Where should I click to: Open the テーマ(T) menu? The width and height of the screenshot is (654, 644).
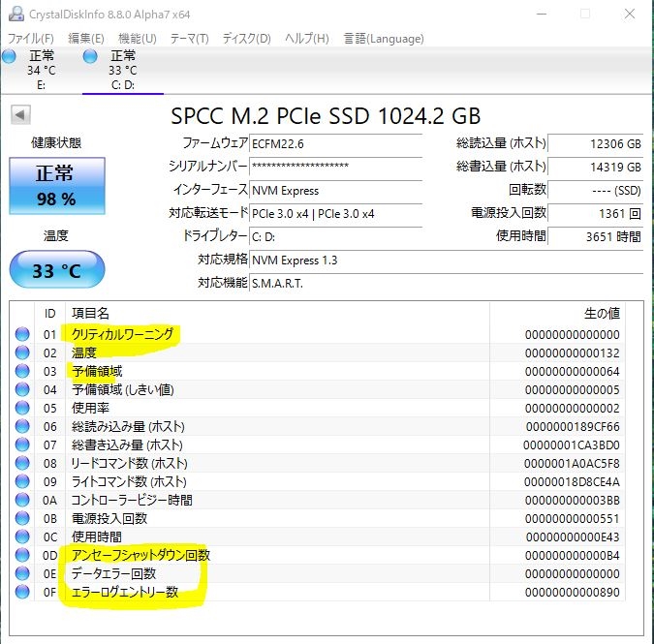tap(189, 39)
